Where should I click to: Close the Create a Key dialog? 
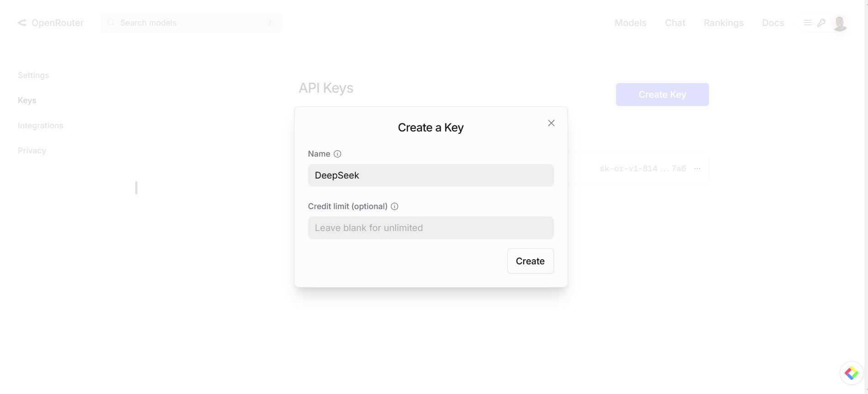[551, 123]
